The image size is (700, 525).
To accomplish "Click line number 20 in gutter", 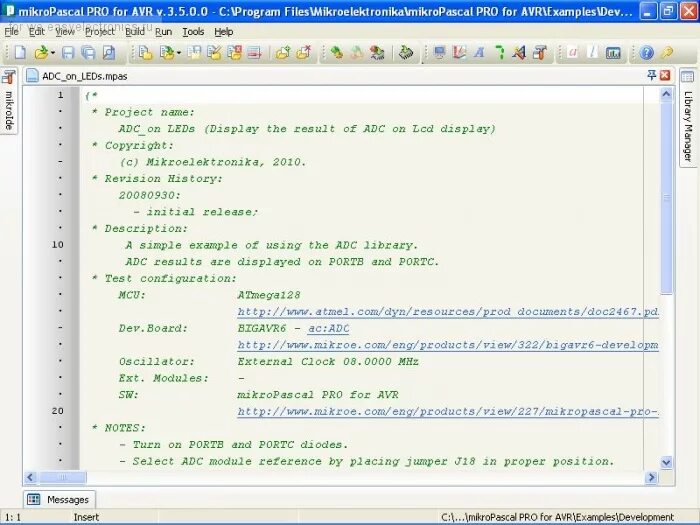I will (58, 411).
